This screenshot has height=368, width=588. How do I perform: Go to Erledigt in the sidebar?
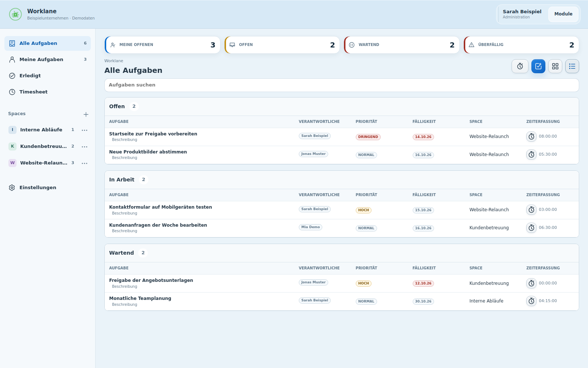click(47, 76)
